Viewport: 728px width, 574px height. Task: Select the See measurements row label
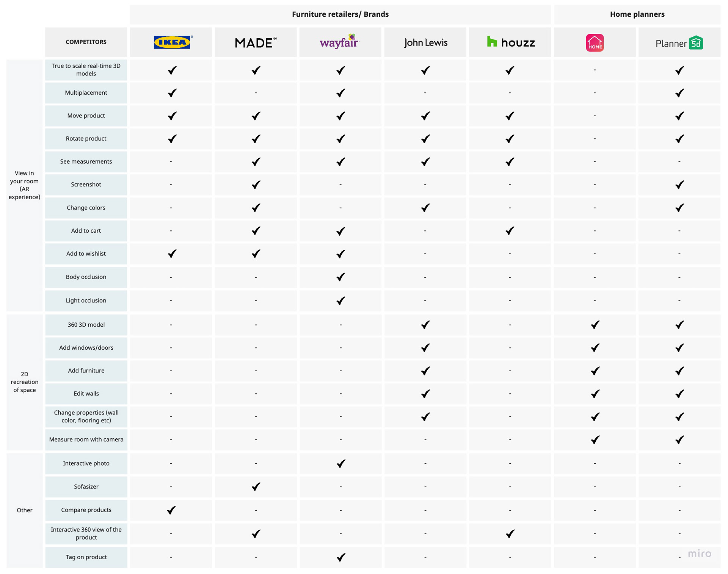[86, 162]
